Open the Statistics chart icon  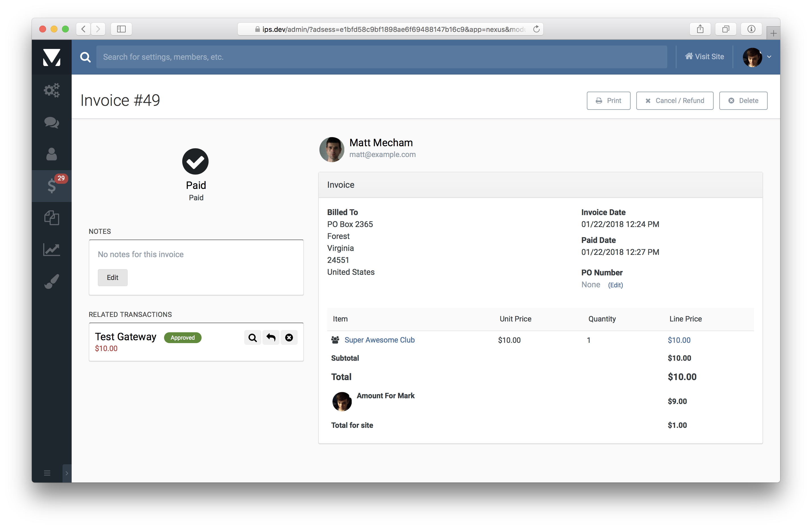[x=51, y=249]
